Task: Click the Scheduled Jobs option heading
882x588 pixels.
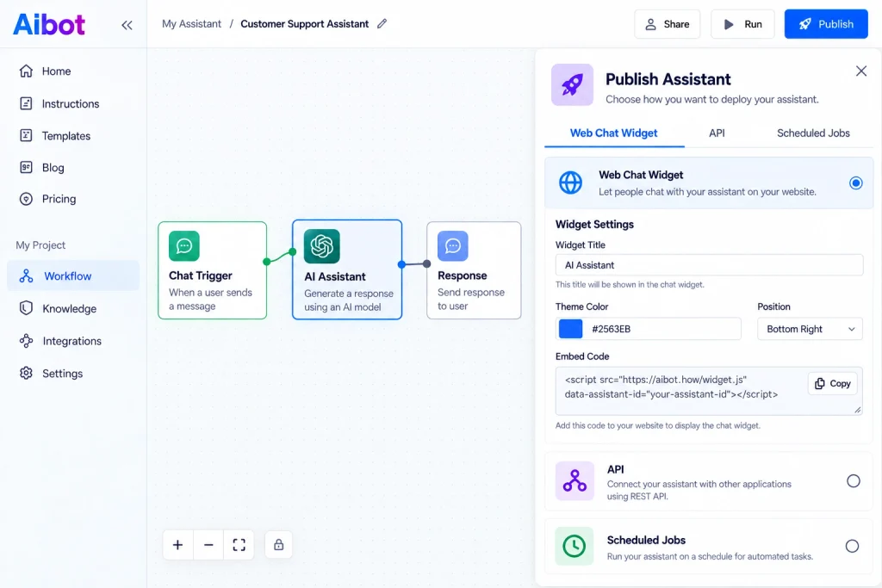Action: pyautogui.click(x=646, y=540)
